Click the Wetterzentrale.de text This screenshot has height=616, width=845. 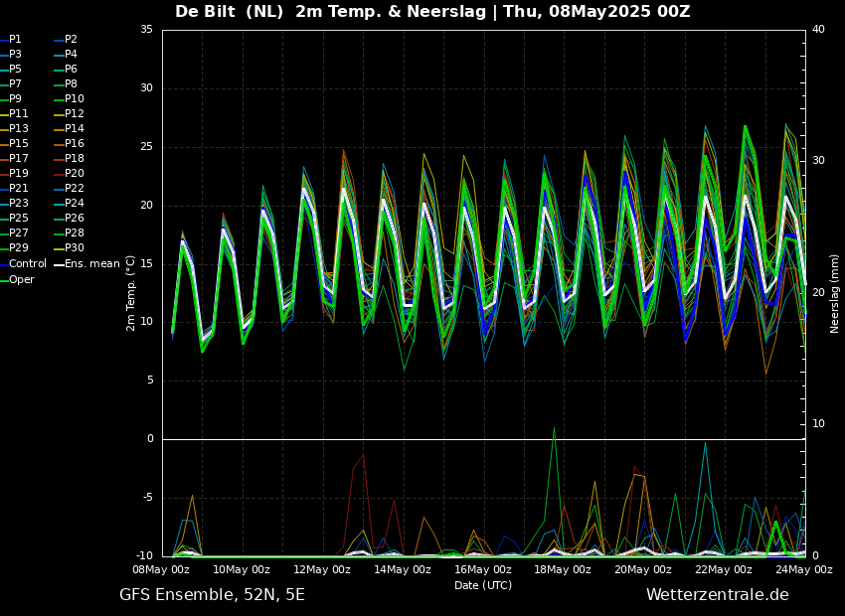(717, 595)
